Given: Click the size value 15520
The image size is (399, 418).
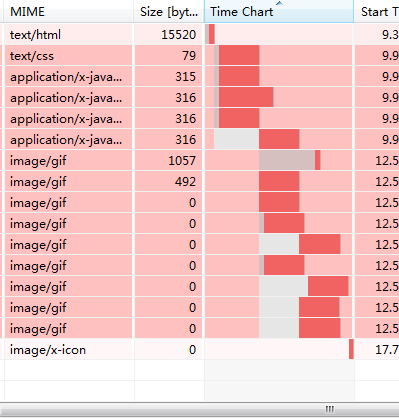Looking at the screenshot, I should [x=179, y=35].
